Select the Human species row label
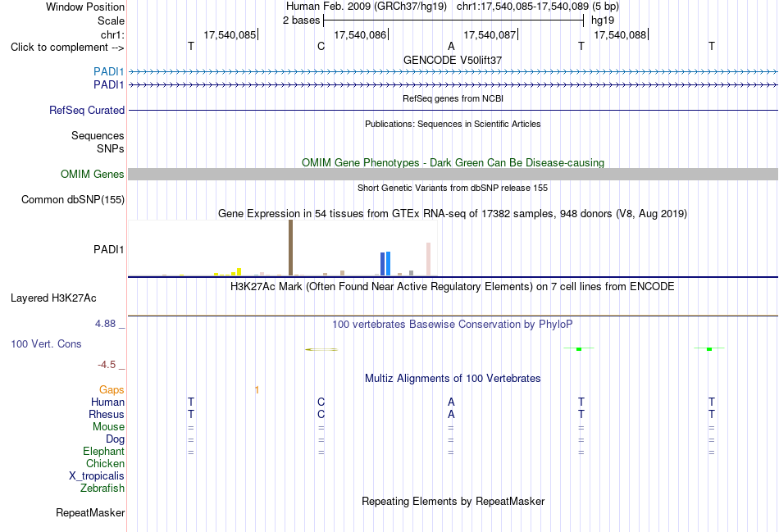Screen dimensions: 779x532 [x=107, y=402]
